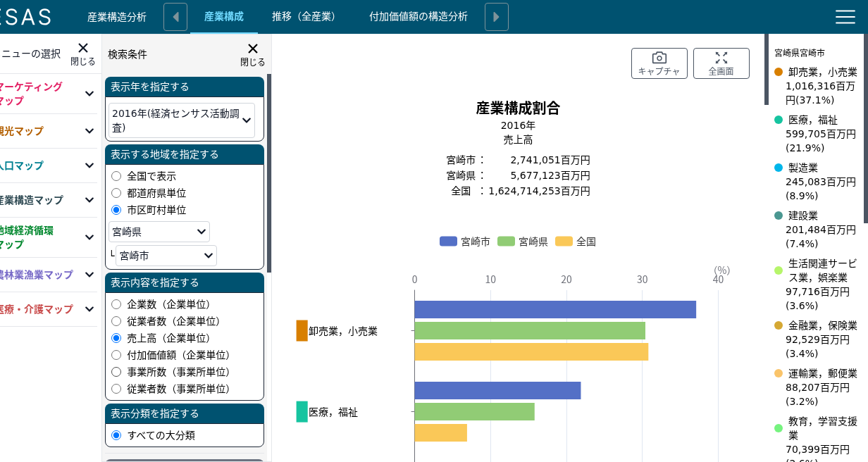
Task: Select 従業者数（企業単位） option
Action: pos(116,321)
